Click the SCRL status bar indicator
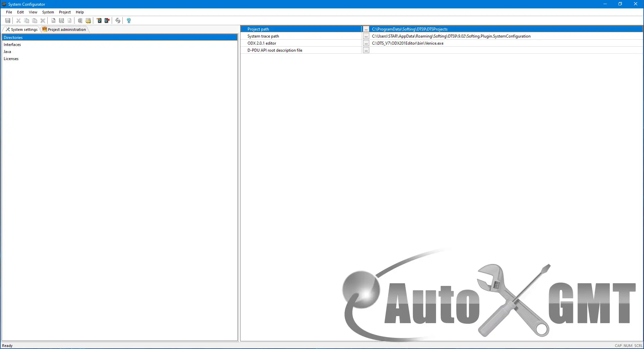 pos(638,346)
